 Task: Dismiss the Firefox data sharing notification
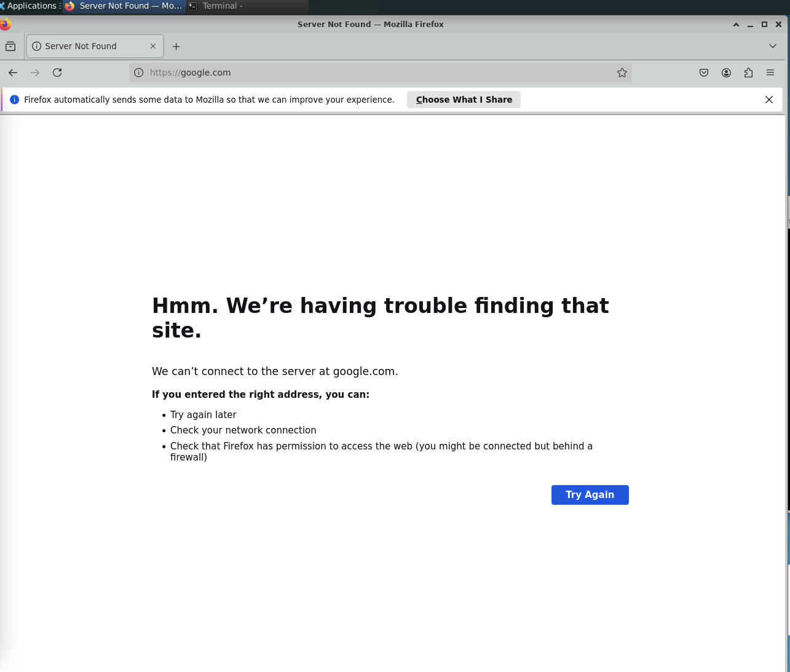pyautogui.click(x=769, y=100)
